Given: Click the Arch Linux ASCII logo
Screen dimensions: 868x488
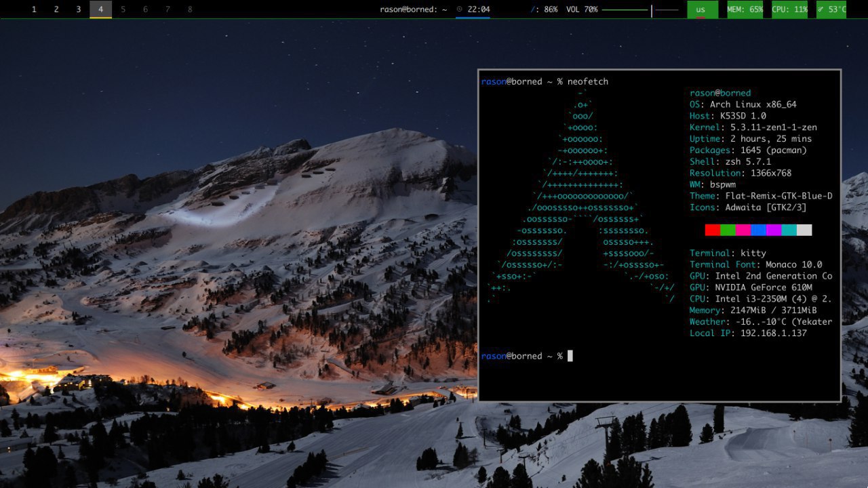Looking at the screenshot, I should point(580,197).
